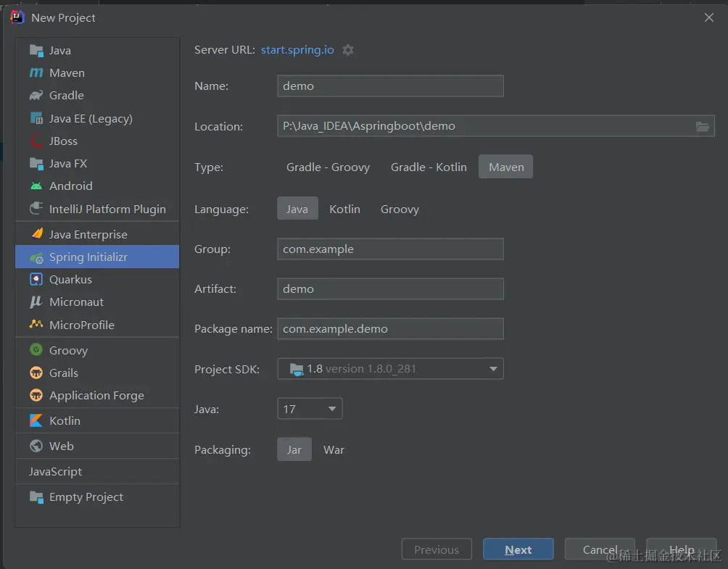Click the Group input field
This screenshot has height=569, width=728.
tap(390, 249)
